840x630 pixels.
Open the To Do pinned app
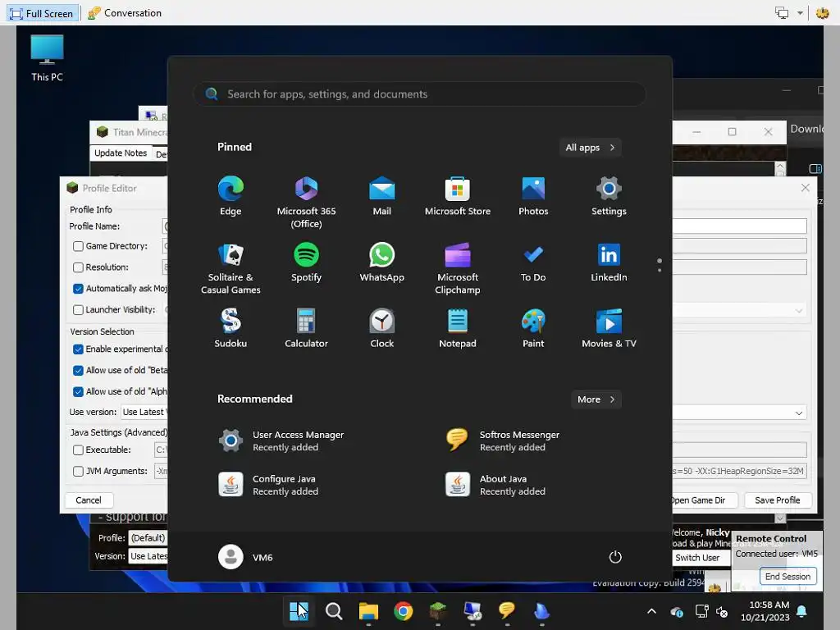pos(533,262)
